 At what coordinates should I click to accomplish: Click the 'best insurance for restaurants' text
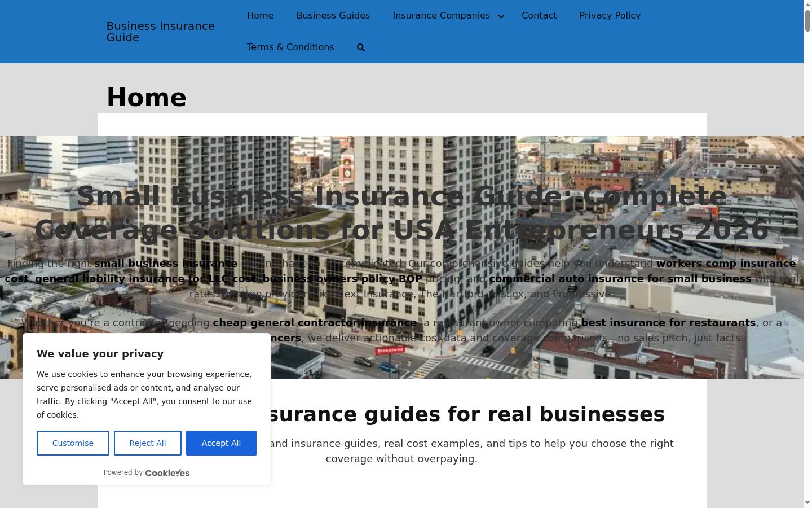point(668,323)
